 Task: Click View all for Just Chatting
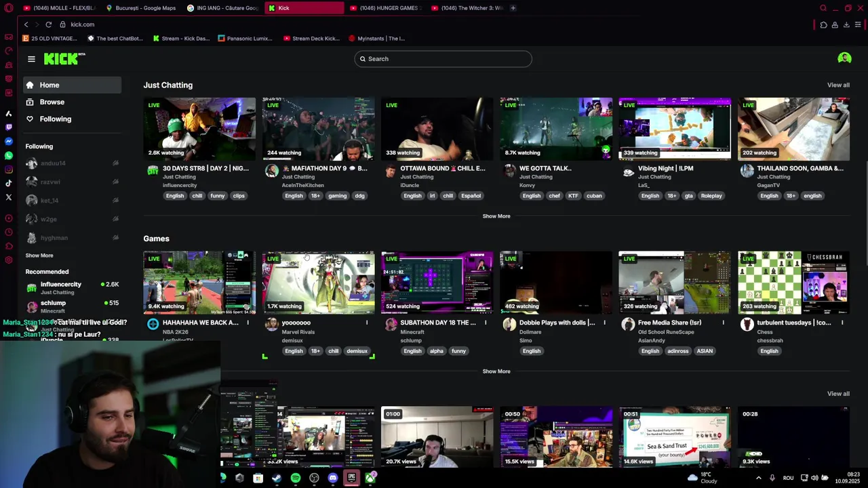tap(838, 85)
